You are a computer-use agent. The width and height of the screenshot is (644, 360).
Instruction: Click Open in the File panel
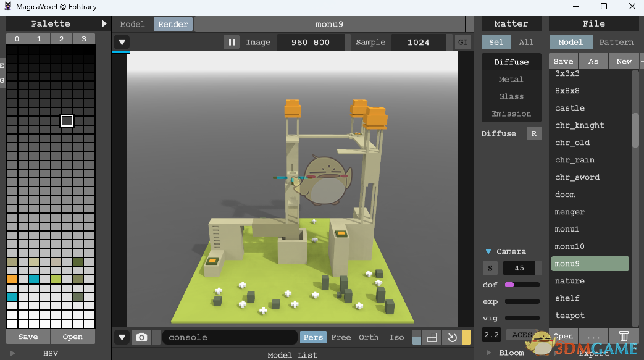pos(562,336)
